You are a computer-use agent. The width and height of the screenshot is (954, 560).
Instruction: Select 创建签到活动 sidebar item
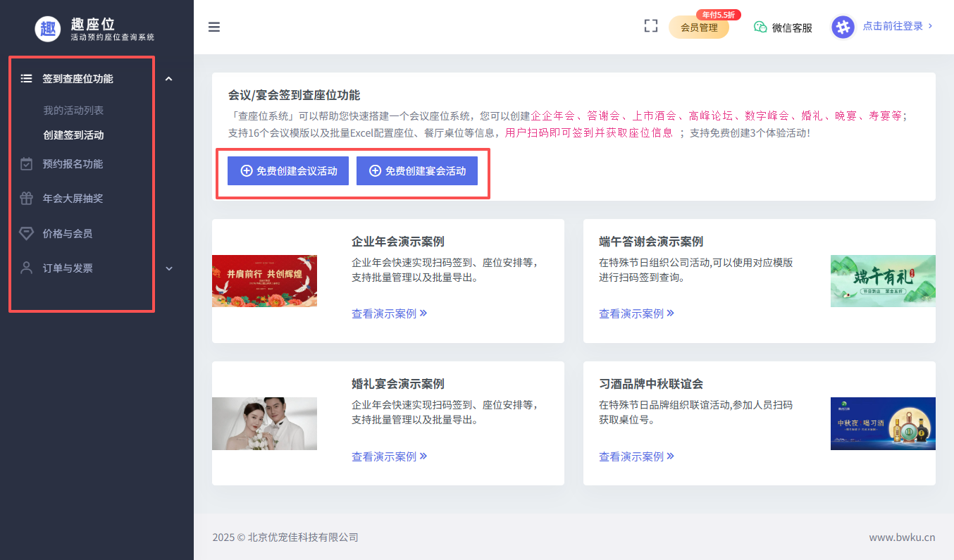73,135
